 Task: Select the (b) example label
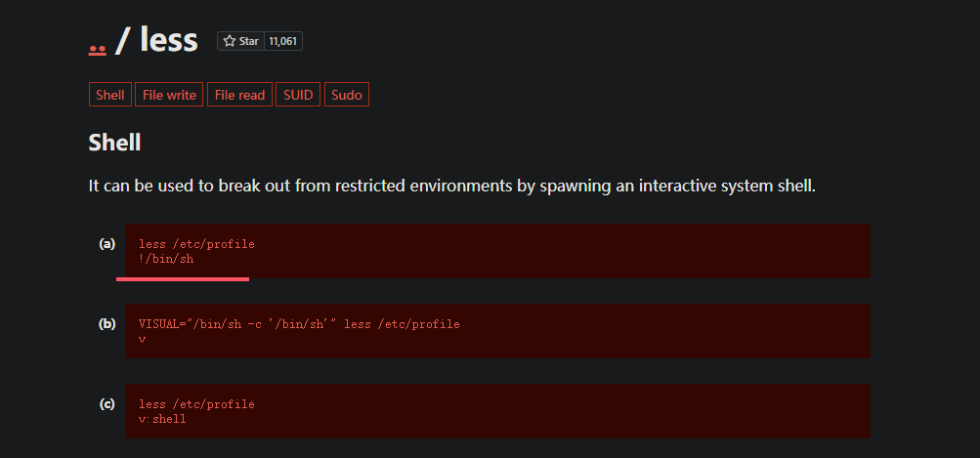pyautogui.click(x=107, y=323)
